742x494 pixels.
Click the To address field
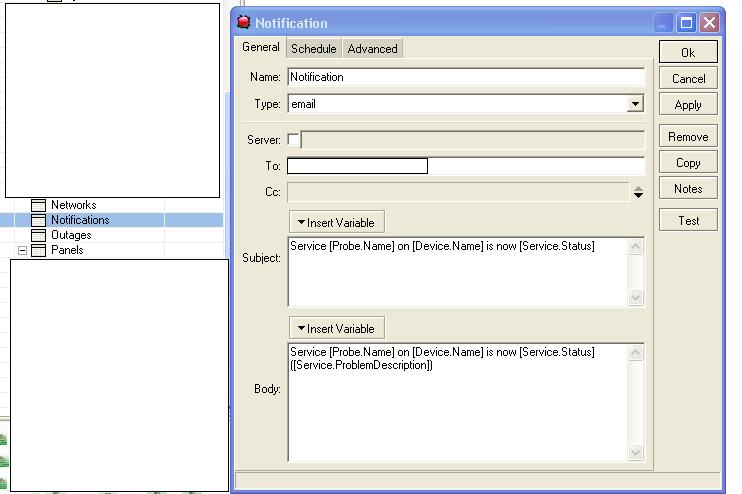click(x=466, y=166)
